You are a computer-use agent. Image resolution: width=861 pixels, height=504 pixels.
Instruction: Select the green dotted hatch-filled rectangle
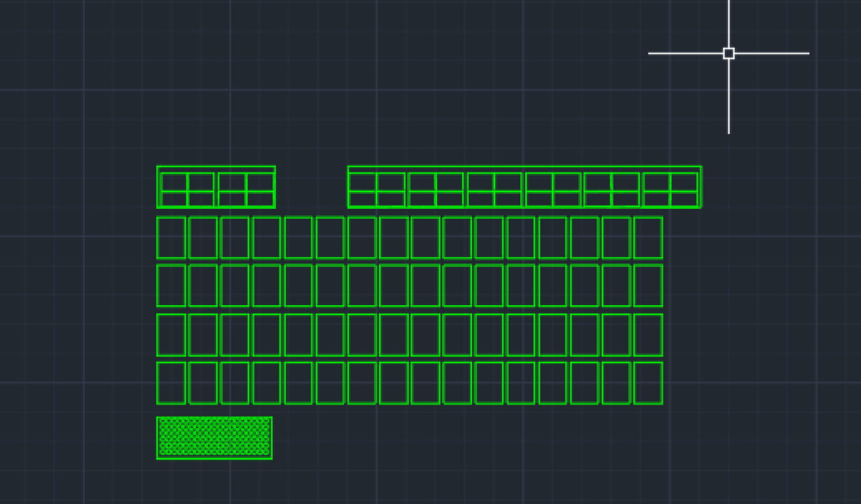coord(214,438)
